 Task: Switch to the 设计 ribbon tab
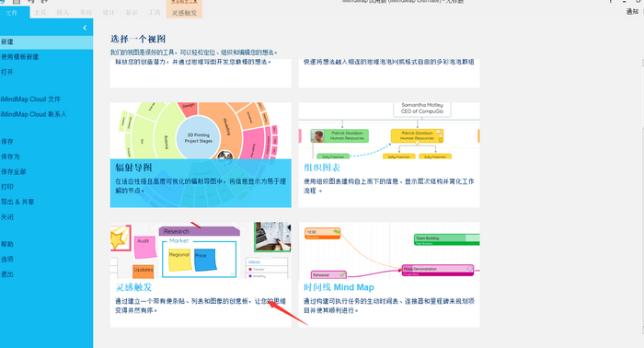click(109, 13)
